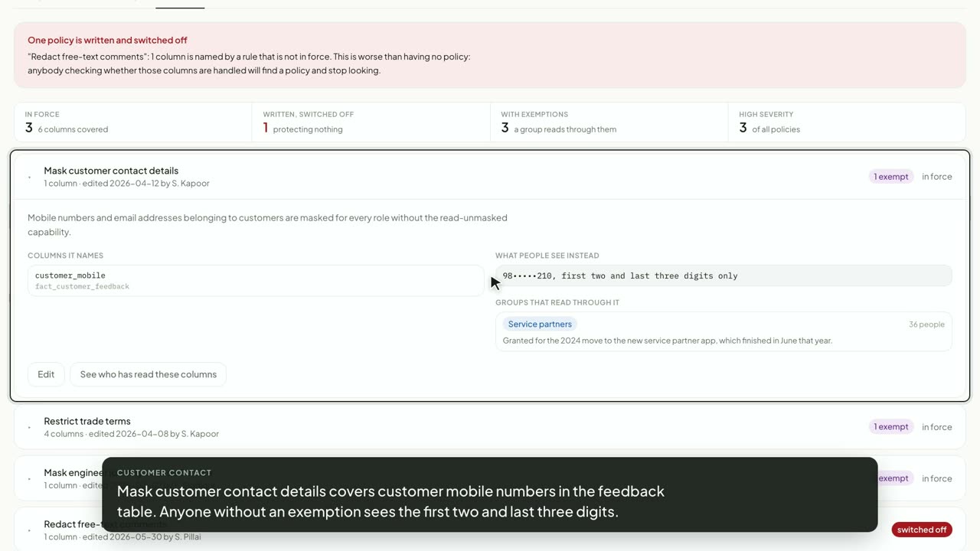Click the 1 exempt badge on Mask customer contact
This screenshot has width=980, height=551.
tap(891, 177)
